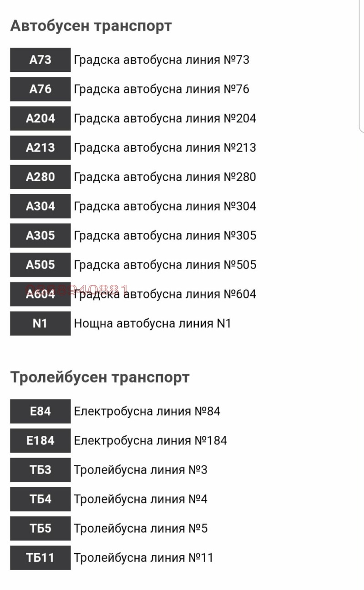This screenshot has height=590, width=364.
Task: Click 'Нощна автобусна линия N1' text
Action: coord(152,323)
